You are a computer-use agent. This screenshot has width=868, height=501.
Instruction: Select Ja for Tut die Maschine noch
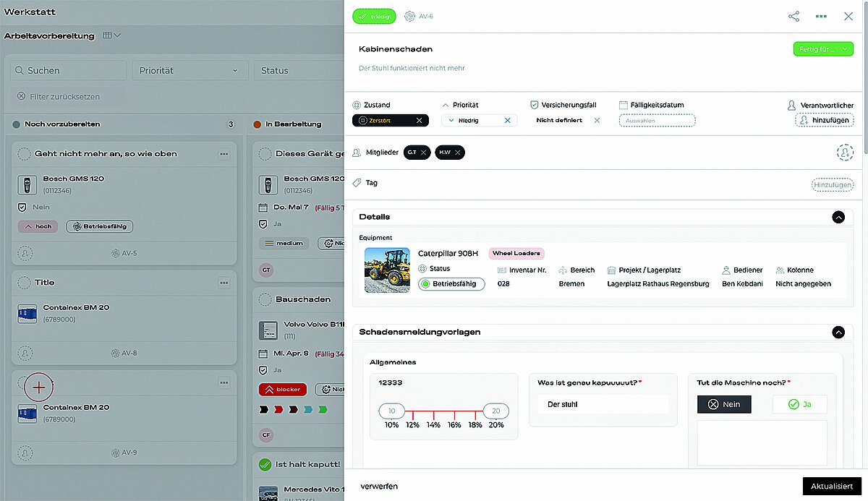[x=800, y=404]
